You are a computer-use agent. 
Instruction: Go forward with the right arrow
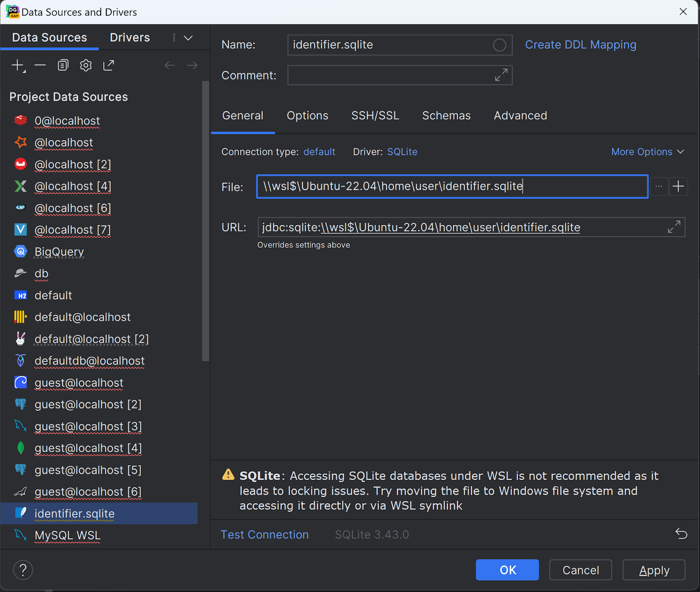pyautogui.click(x=192, y=66)
